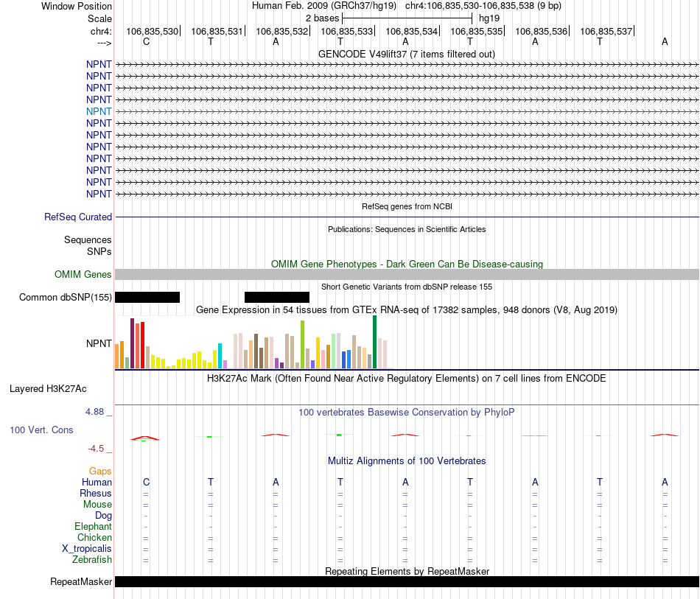
Task: Click Multiz Alignments of 100 Vertebrates title
Action: coord(407,460)
